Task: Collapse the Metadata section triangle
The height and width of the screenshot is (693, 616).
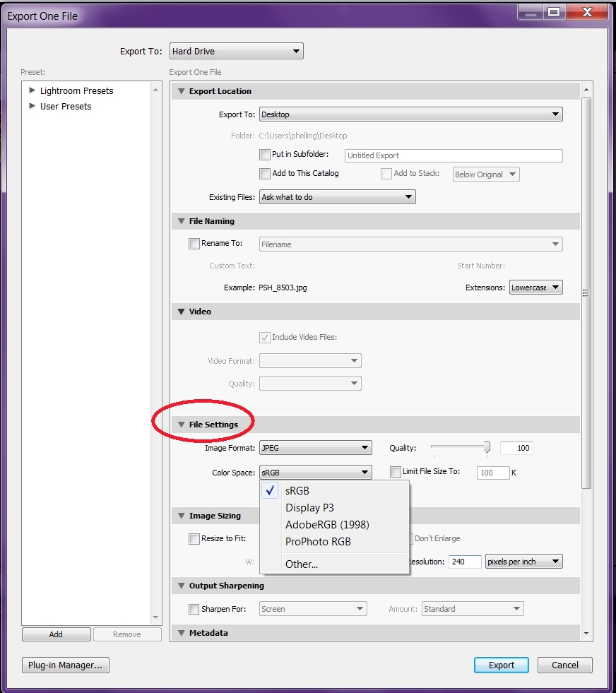Action: point(181,633)
